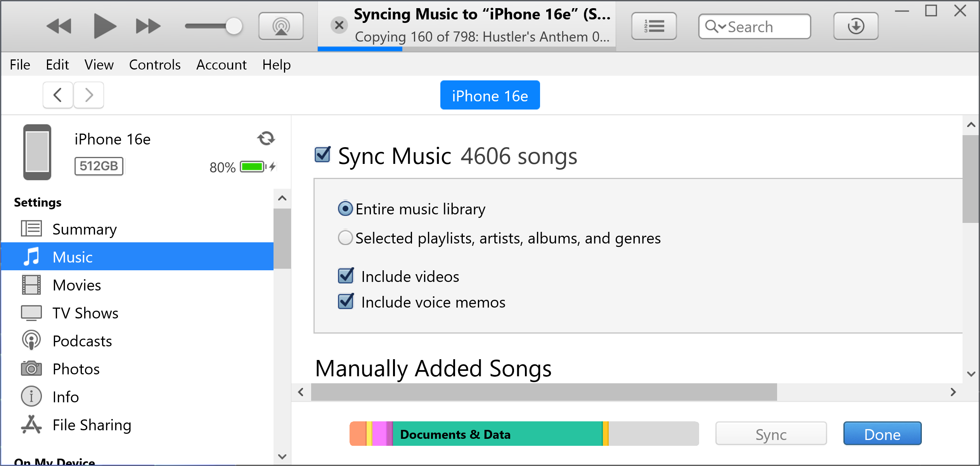The image size is (980, 466).
Task: Click the sync progress spinner icon
Action: [x=266, y=139]
